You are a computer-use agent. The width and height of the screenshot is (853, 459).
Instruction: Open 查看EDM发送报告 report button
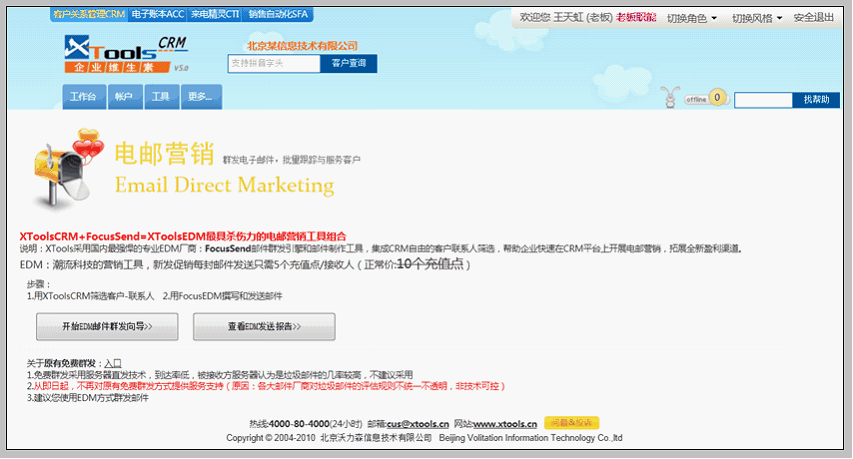click(x=264, y=326)
